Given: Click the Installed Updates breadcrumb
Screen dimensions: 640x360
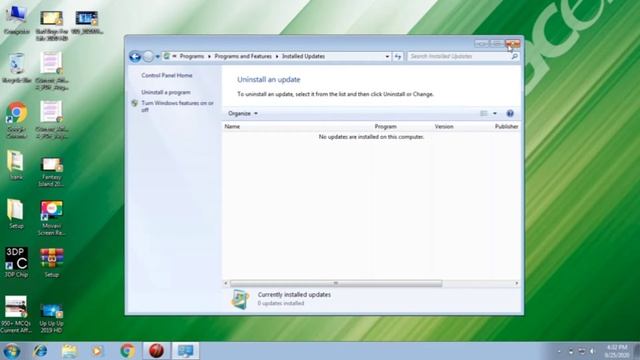Looking at the screenshot, I should pos(303,56).
